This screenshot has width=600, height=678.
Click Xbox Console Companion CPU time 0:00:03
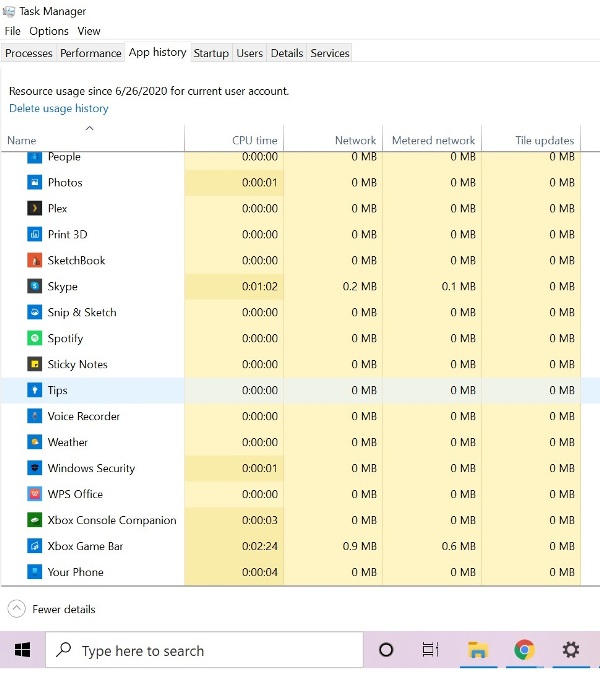(x=259, y=520)
